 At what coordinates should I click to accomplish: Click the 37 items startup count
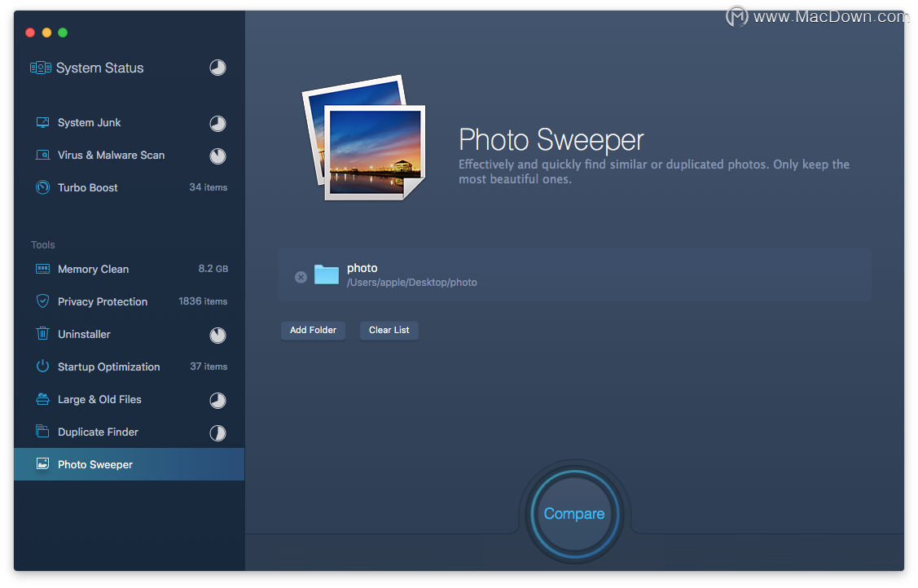tap(209, 366)
